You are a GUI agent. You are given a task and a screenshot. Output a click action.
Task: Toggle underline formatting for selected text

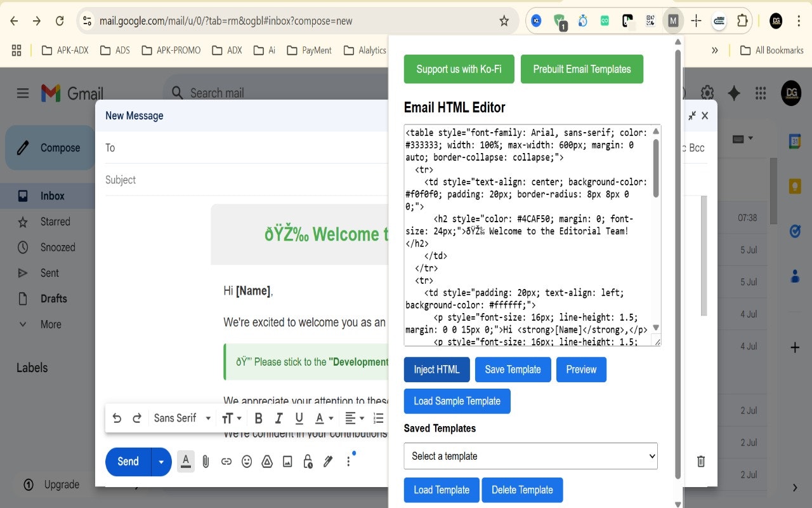[x=299, y=418]
